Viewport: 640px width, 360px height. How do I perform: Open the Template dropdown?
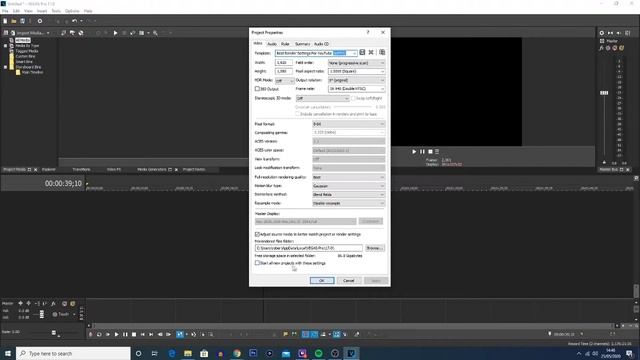354,53
